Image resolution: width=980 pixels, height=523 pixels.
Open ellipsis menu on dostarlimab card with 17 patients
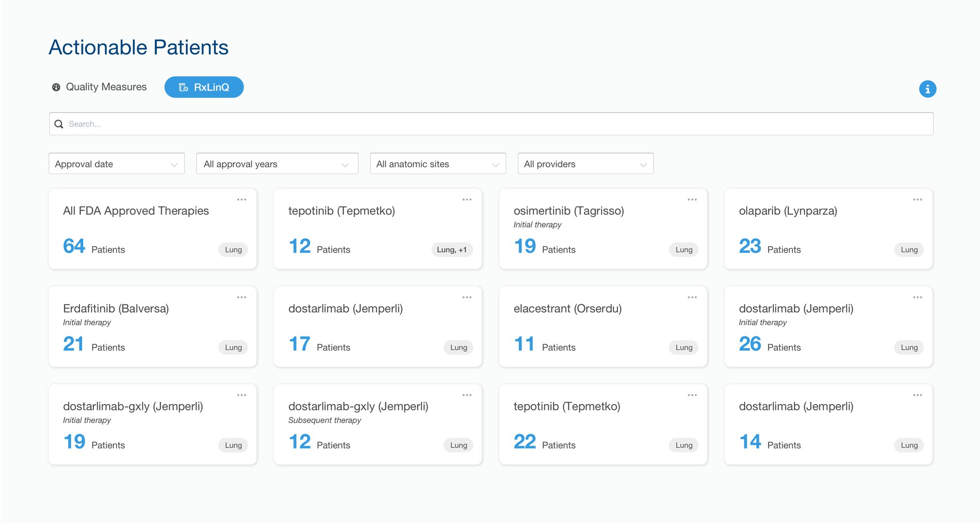coord(467,297)
